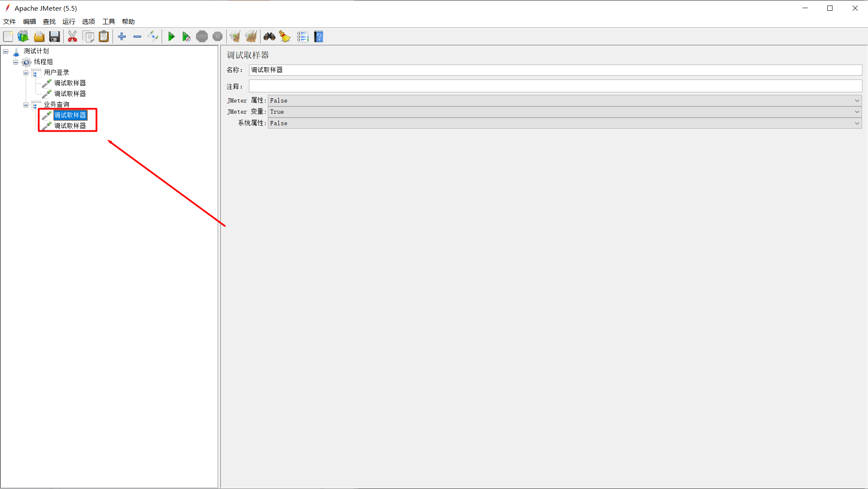The height and width of the screenshot is (489, 868).
Task: Collapse the 用户登录 controller node
Action: 26,73
